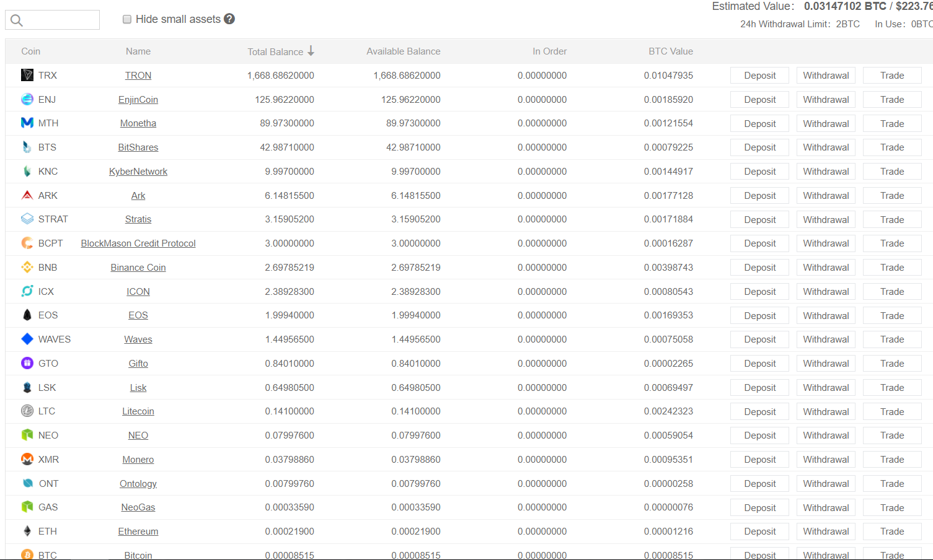933x560 pixels.
Task: Click Deposit button for ENJ
Action: pyautogui.click(x=759, y=100)
